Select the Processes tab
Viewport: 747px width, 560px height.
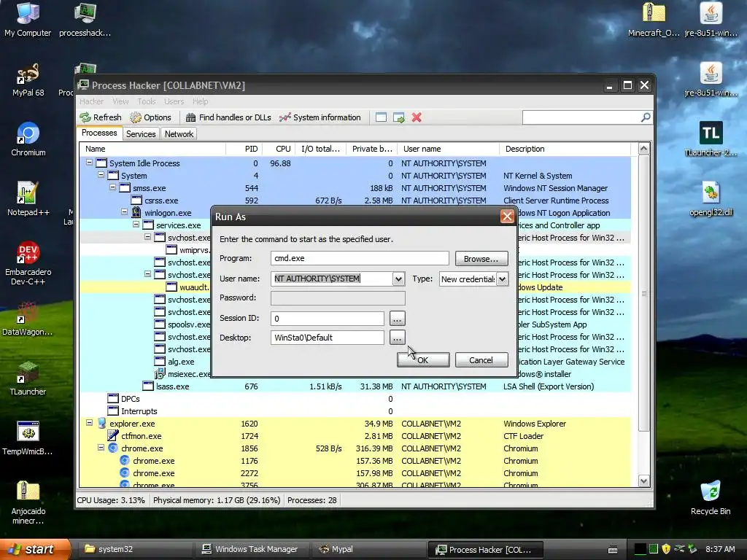99,133
